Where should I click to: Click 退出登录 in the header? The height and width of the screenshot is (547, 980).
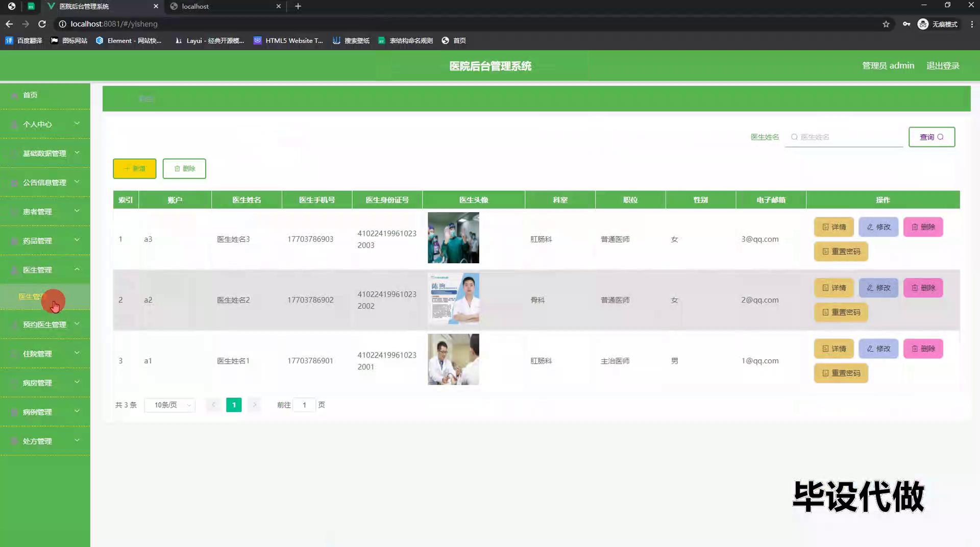943,66
